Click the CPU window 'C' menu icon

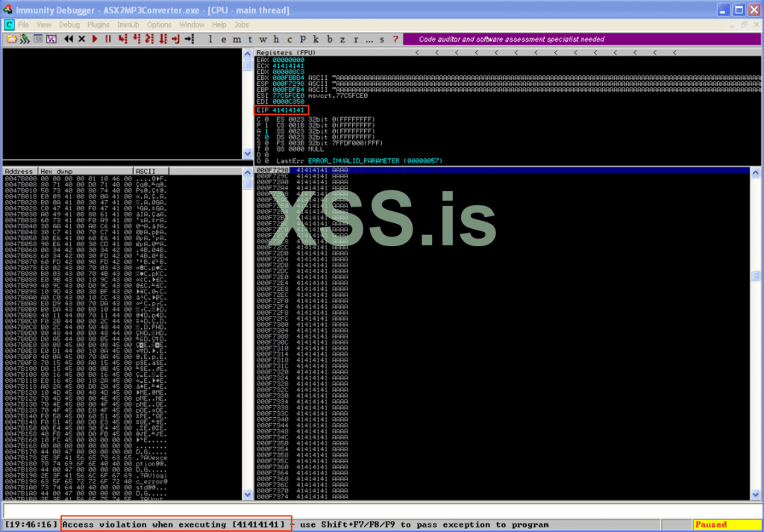(9, 25)
